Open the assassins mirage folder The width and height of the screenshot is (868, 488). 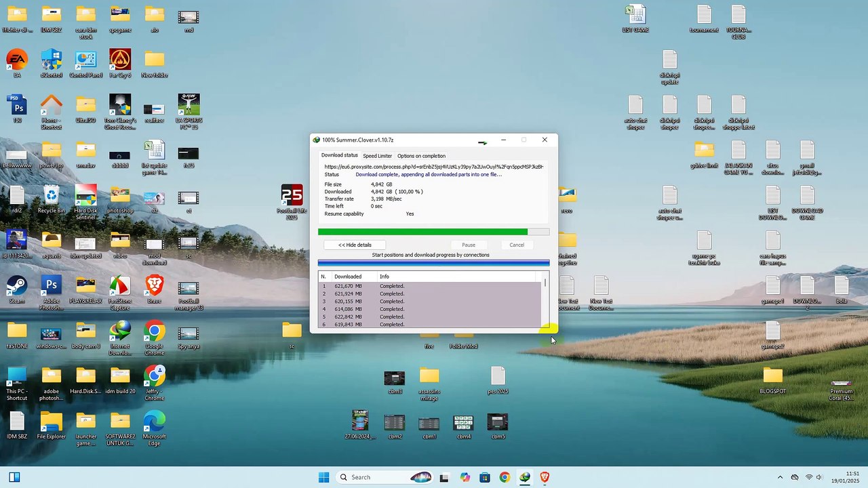[429, 383]
